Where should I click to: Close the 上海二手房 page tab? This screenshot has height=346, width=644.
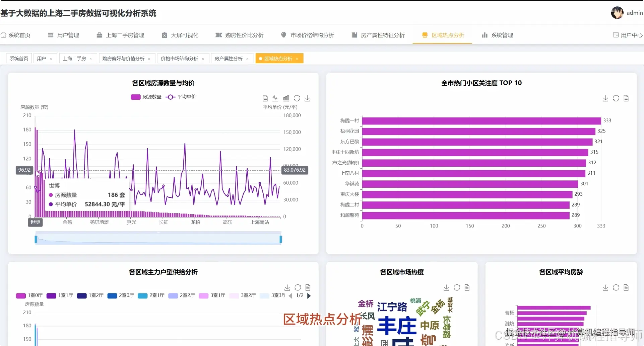coord(91,59)
